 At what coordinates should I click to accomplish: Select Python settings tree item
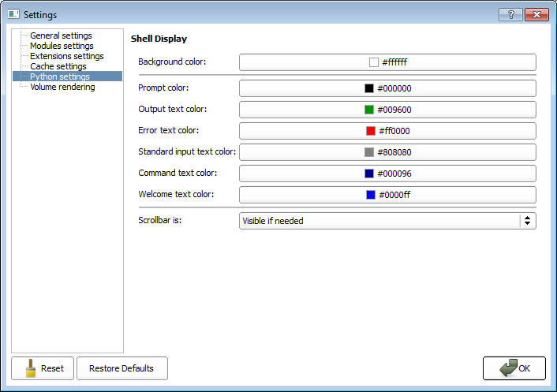pos(59,77)
